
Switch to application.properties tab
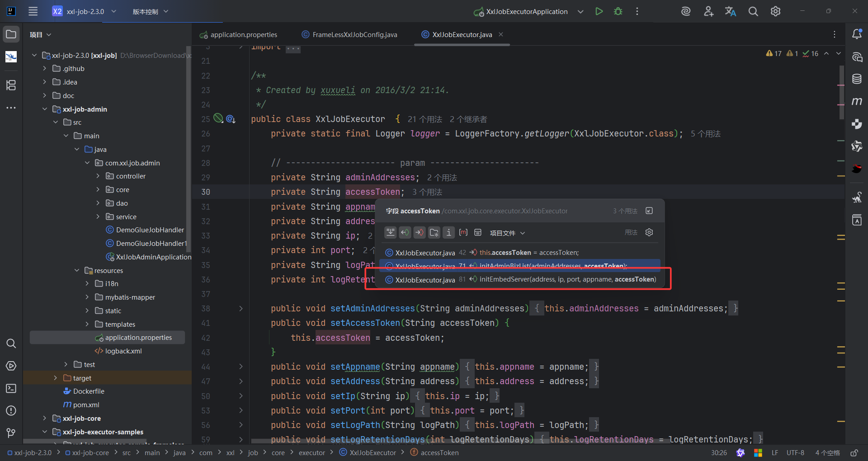point(238,35)
